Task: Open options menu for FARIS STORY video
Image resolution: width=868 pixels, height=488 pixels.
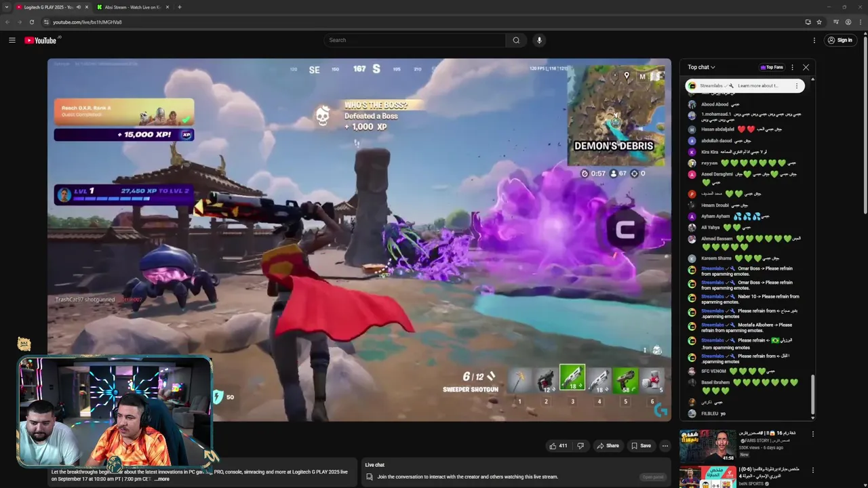Action: (813, 434)
